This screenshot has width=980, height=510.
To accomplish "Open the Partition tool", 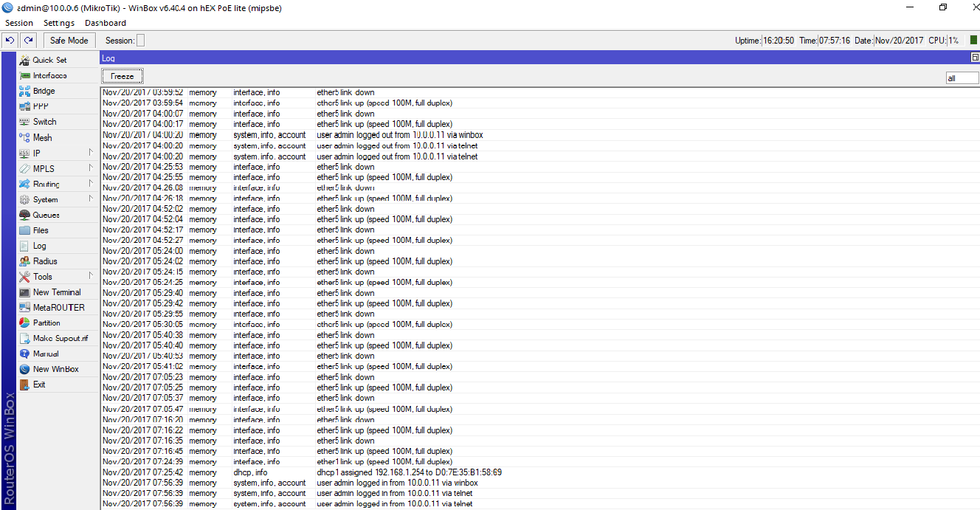I will [46, 323].
